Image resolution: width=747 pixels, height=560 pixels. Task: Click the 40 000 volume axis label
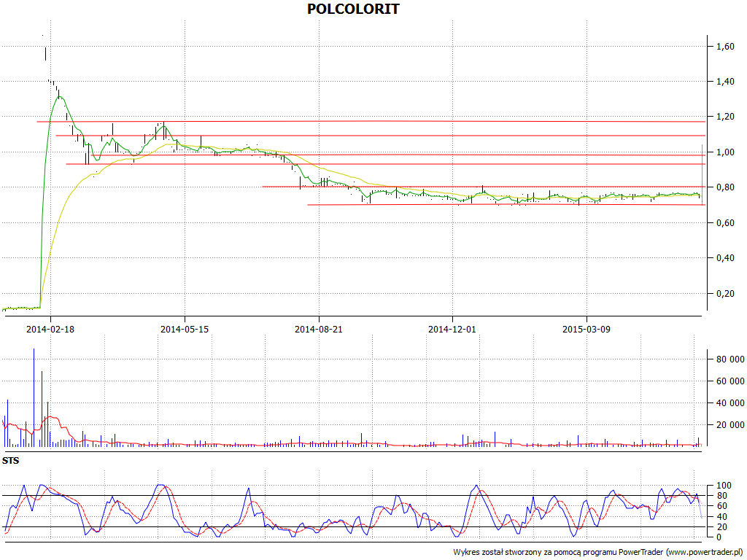tap(730, 403)
